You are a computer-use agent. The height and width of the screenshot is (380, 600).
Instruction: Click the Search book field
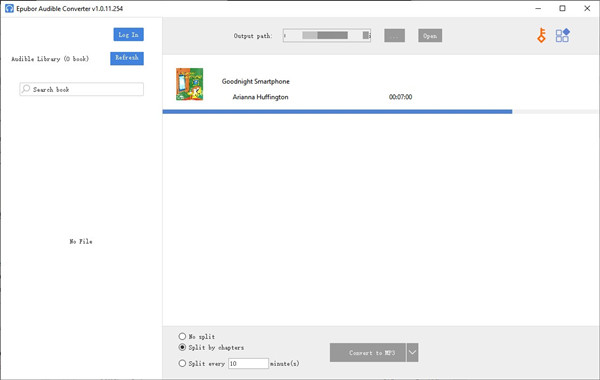point(82,89)
